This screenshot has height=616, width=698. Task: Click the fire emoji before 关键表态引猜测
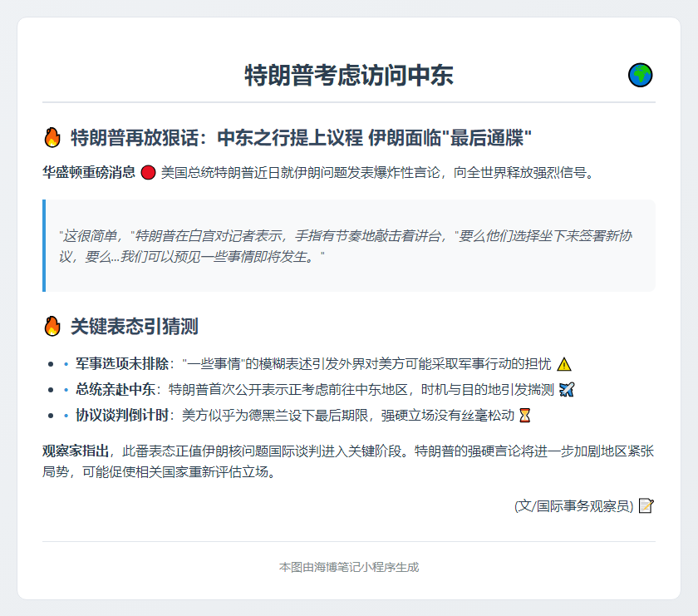pos(52,326)
